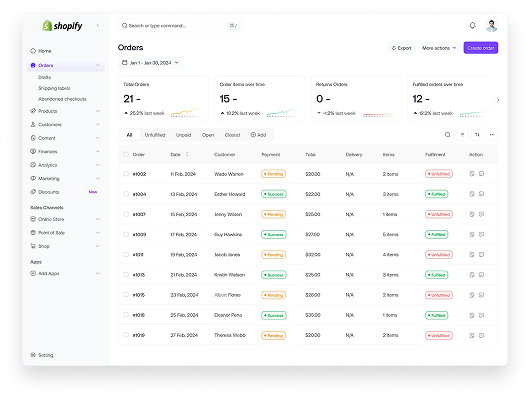Expand the Content section chevron
530x399 pixels.
[97, 138]
